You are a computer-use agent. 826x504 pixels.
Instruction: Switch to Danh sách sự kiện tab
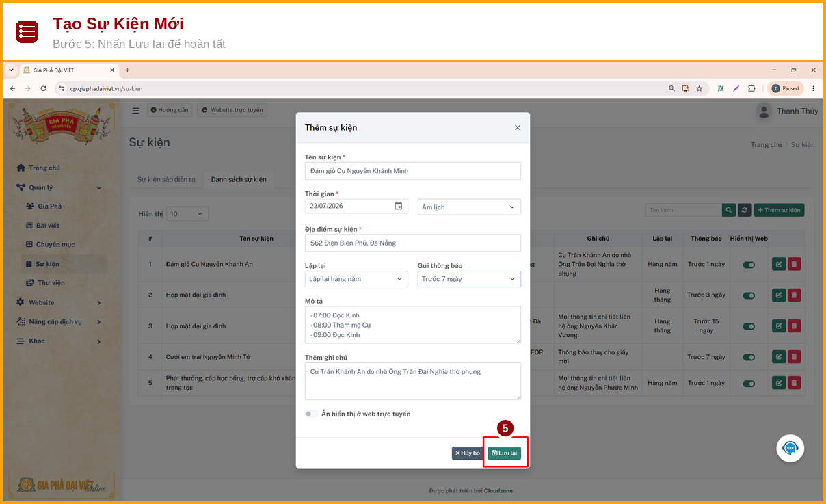click(x=239, y=179)
